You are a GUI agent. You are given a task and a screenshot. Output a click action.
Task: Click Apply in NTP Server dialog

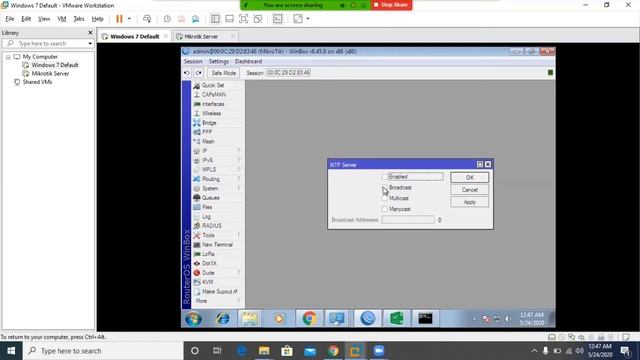tap(469, 202)
